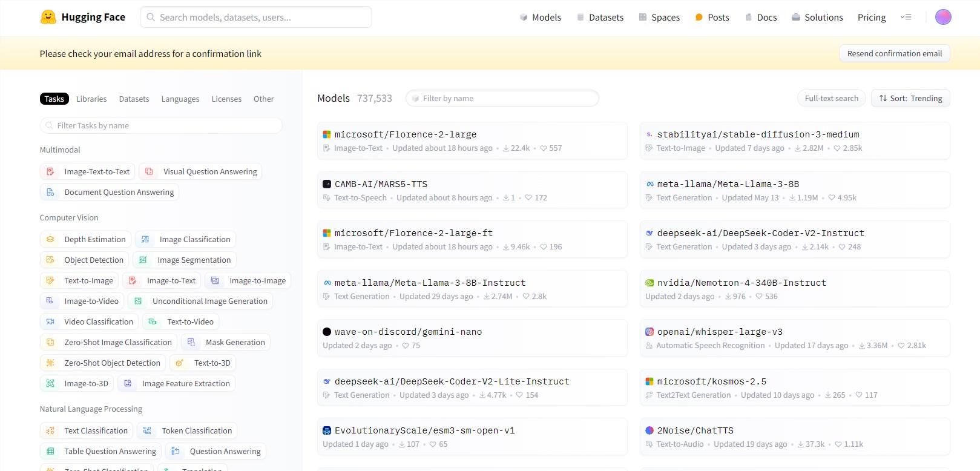Viewport: 980px width, 471px height.
Task: Pick the Text-to-Video task icon
Action: click(153, 322)
